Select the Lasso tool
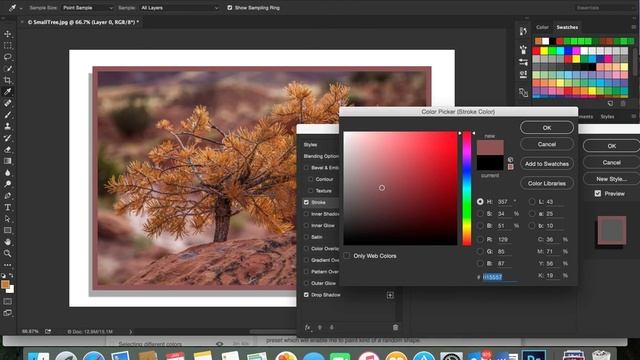Viewport: 640px width, 360px height. pos(7,57)
